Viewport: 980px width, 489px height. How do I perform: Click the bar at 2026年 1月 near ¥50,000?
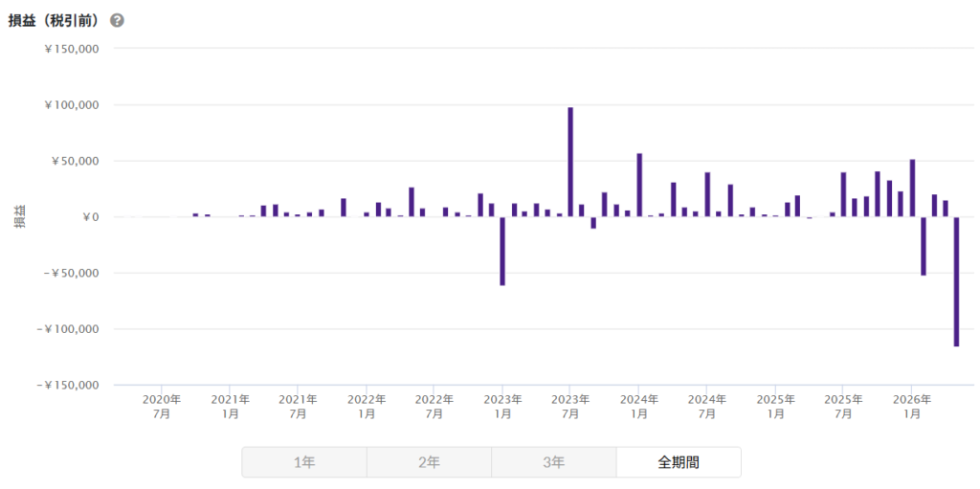pyautogui.click(x=912, y=189)
